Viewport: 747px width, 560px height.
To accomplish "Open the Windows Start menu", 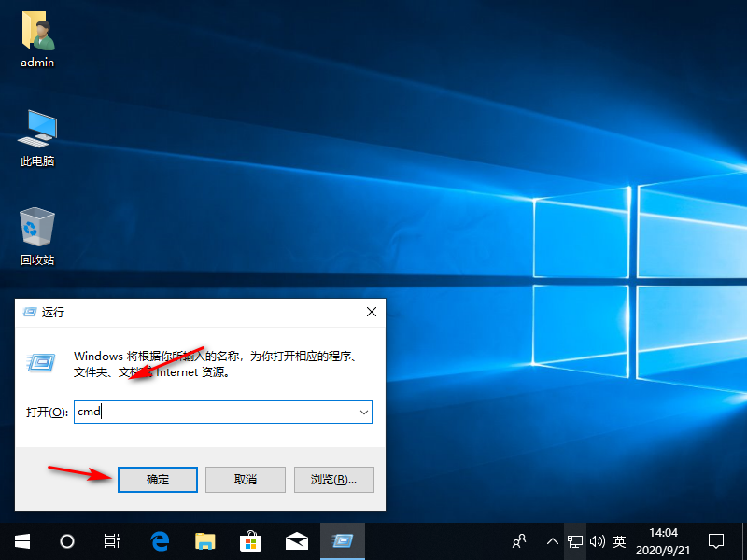I will (21, 540).
